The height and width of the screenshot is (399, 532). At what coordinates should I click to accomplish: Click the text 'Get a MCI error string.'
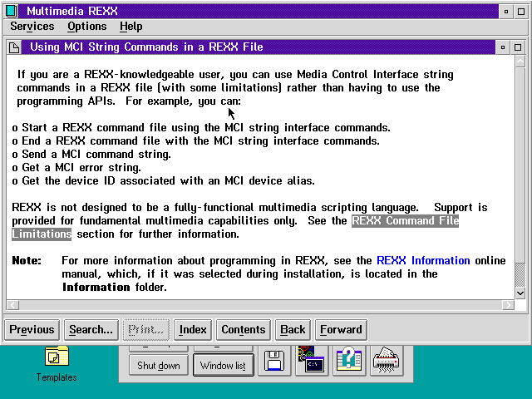[81, 168]
